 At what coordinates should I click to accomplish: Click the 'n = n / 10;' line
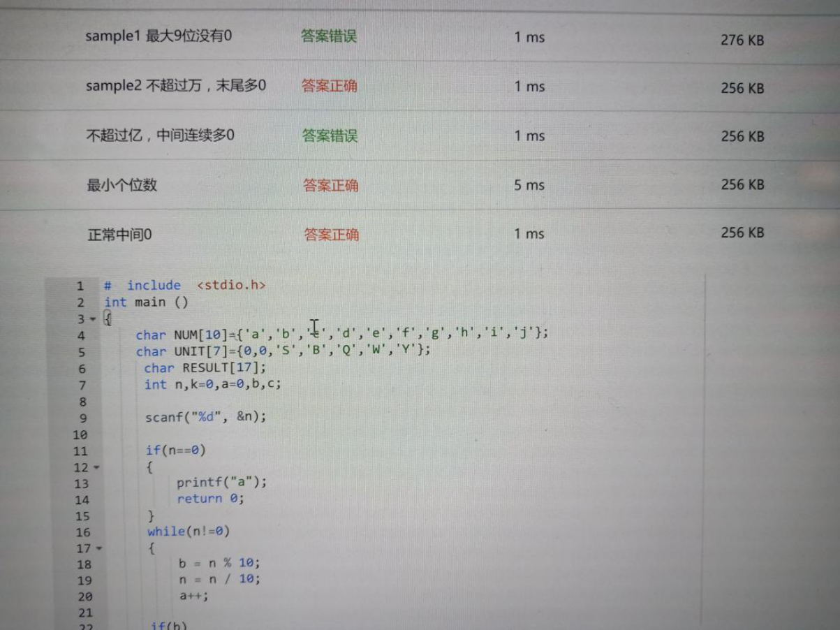219,579
